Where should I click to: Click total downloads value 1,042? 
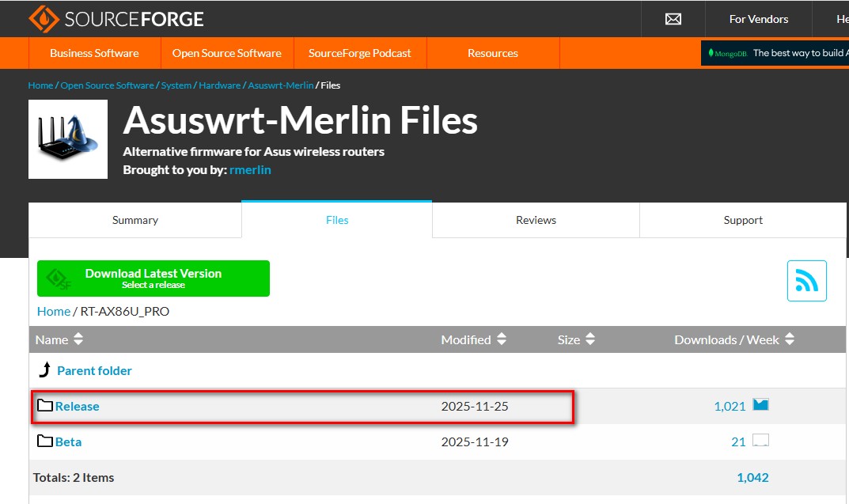point(752,477)
